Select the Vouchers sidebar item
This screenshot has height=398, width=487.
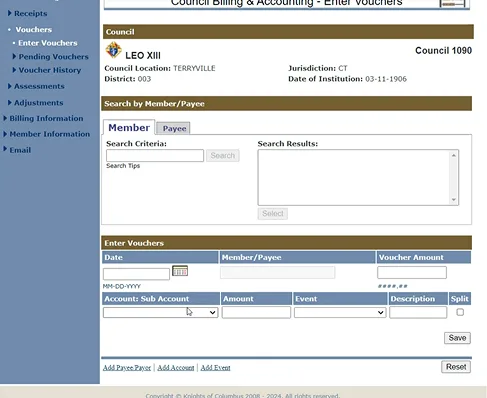(34, 30)
